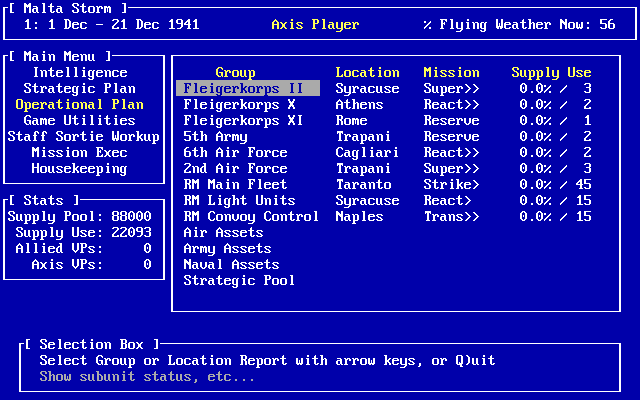Open the Intelligence menu item
Image resolution: width=640 pixels, height=400 pixels.
point(80,72)
